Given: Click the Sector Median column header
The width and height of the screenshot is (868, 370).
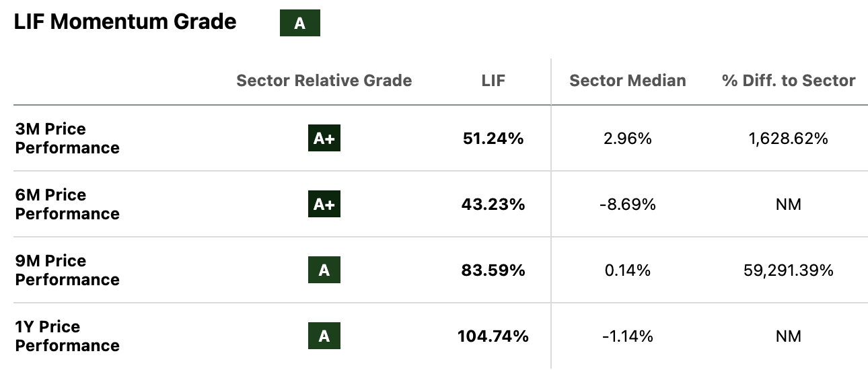Looking at the screenshot, I should [627, 81].
